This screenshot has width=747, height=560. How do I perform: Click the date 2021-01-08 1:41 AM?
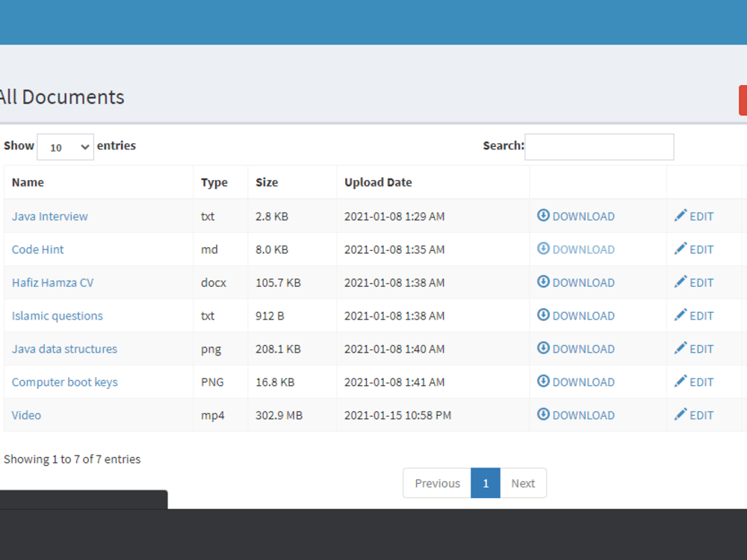[x=394, y=382]
